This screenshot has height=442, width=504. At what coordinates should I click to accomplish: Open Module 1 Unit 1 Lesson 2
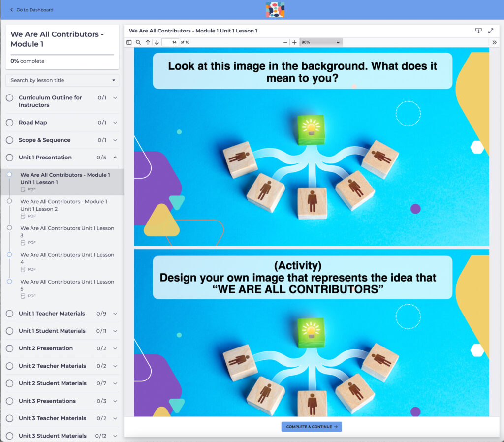pos(63,205)
